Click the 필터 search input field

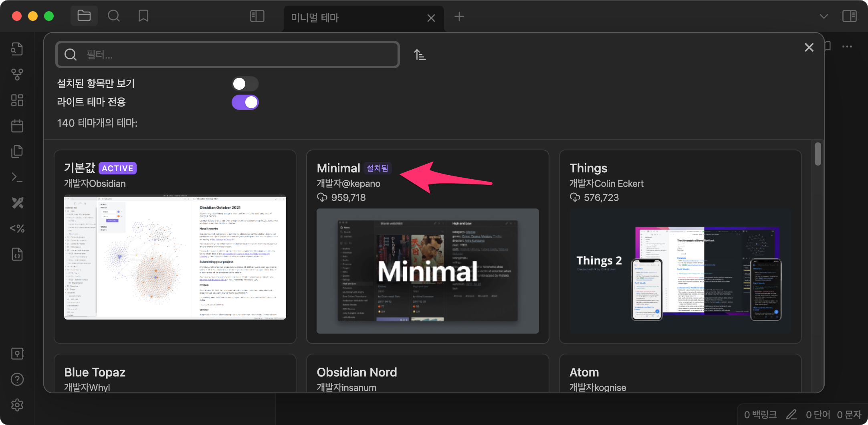(x=228, y=55)
